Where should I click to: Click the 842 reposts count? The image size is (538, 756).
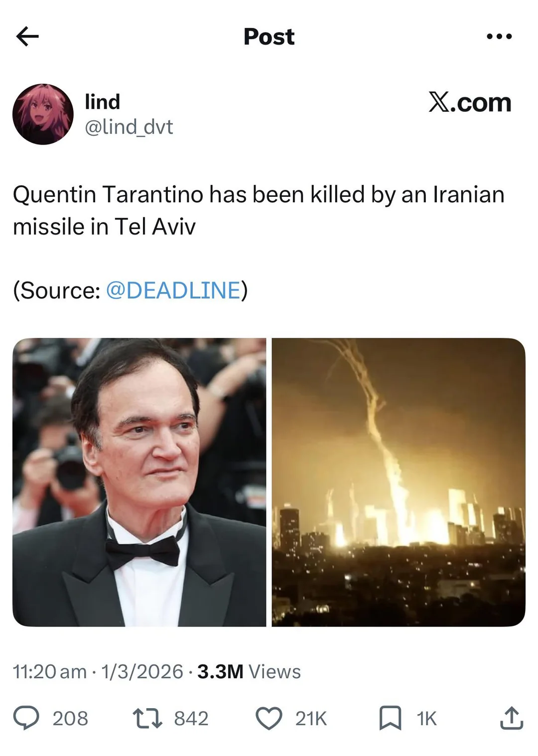click(x=191, y=719)
